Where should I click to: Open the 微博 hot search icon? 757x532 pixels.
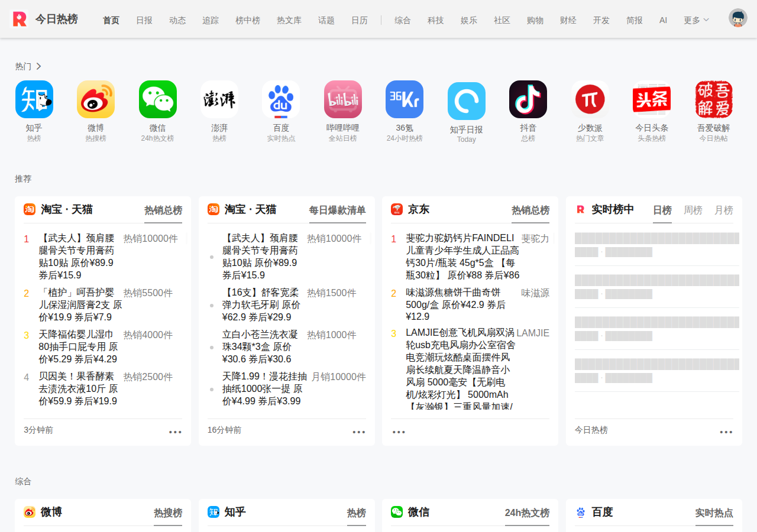pos(96,99)
